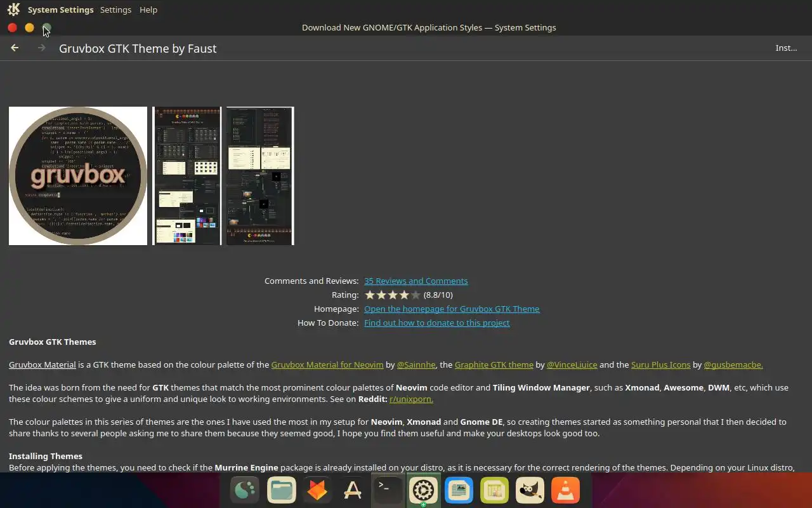Open the Help menu
812x508 pixels.
(148, 10)
